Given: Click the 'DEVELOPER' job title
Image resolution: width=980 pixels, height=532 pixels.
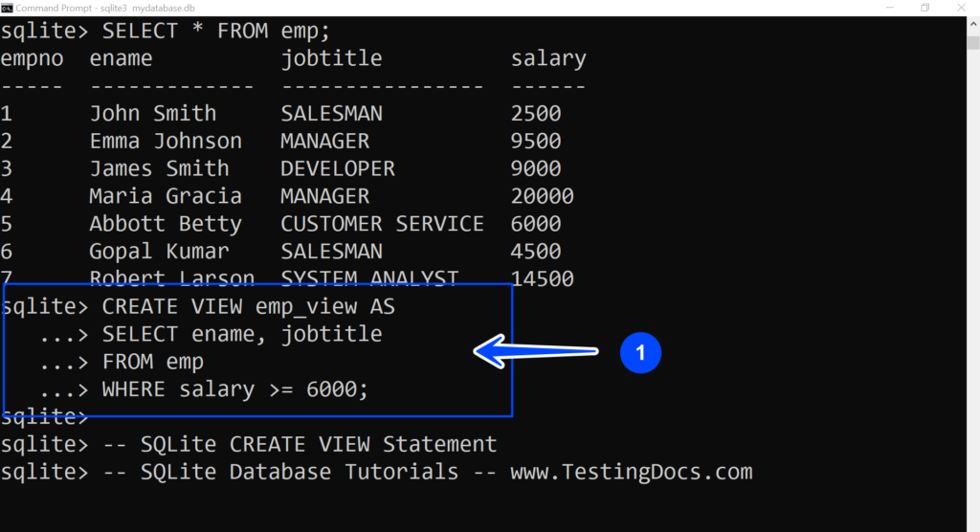Looking at the screenshot, I should pos(338,168).
